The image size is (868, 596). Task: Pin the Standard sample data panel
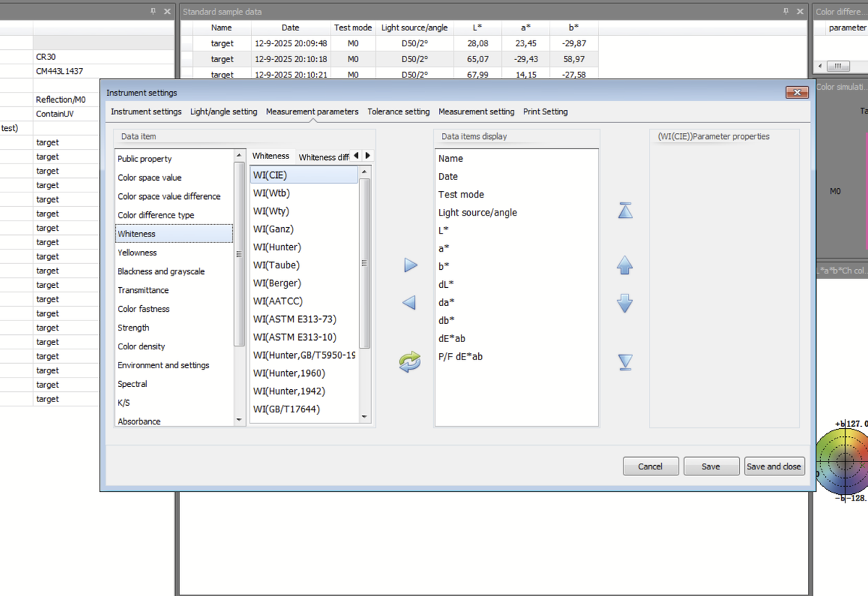coord(785,12)
